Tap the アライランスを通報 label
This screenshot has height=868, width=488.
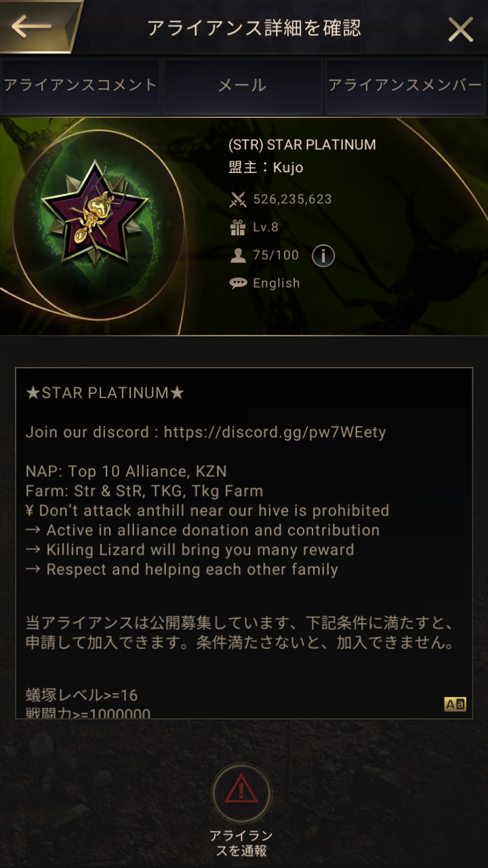pyautogui.click(x=241, y=844)
